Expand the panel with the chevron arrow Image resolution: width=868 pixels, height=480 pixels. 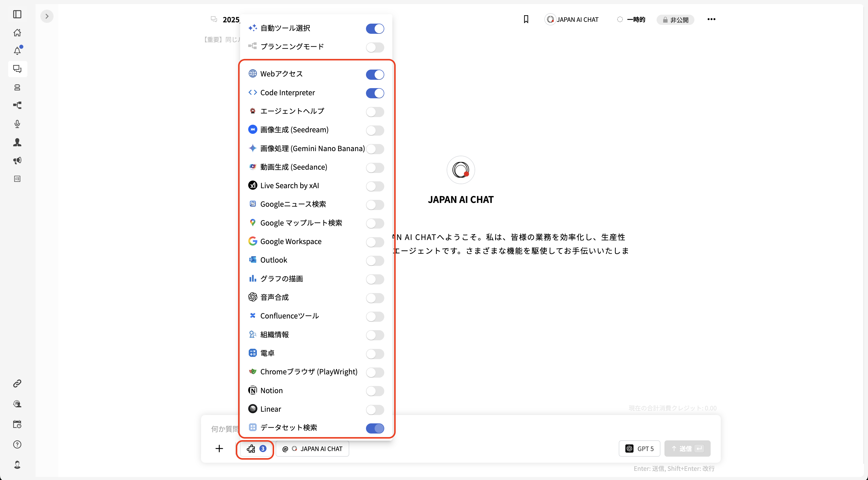coord(47,16)
